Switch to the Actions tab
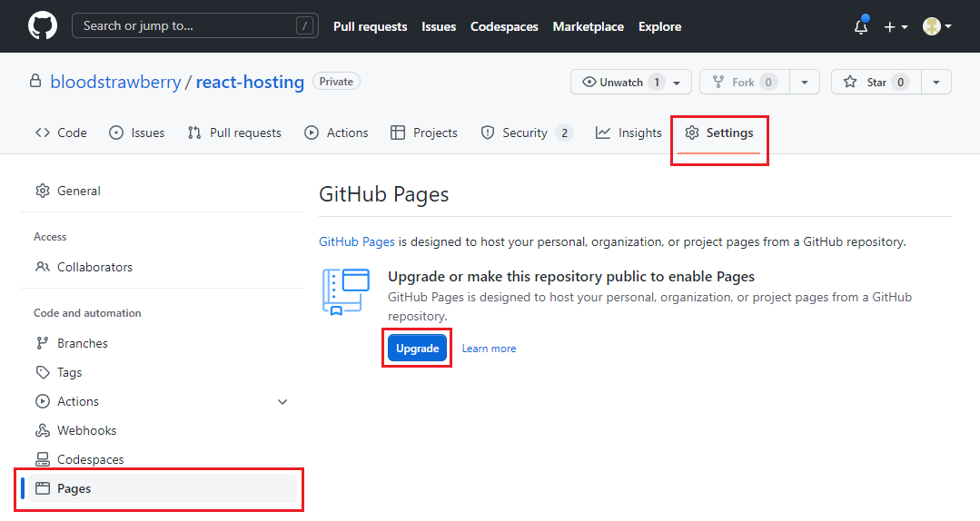980x521 pixels. 336,133
